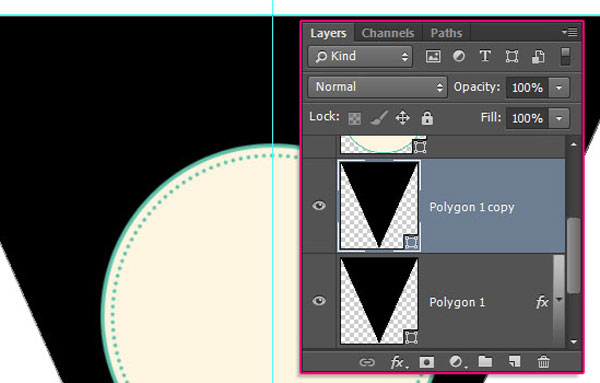
Task: Click vector shape badge on Polygon 1 copy thumbnail
Action: (411, 242)
